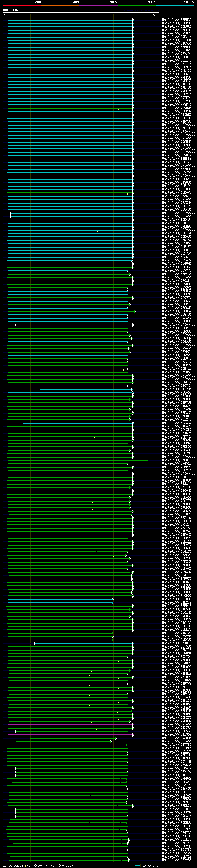Select hit label UniRef100_Q5KLL4

coord(177,382)
